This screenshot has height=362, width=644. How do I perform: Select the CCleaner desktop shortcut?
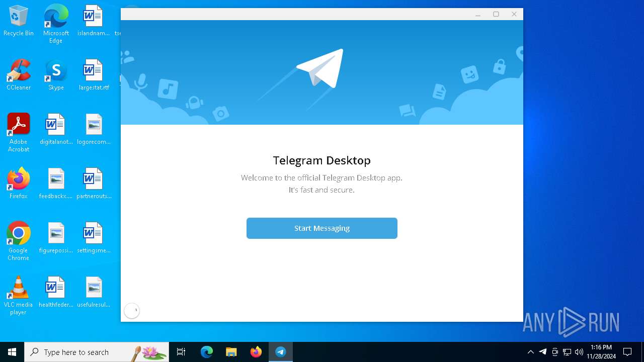[x=19, y=75]
